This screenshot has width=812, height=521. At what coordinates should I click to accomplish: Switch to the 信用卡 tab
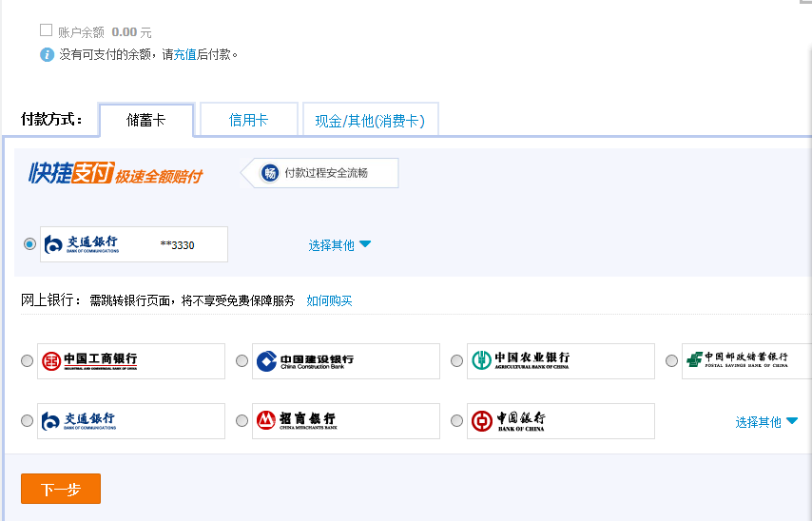pos(248,120)
